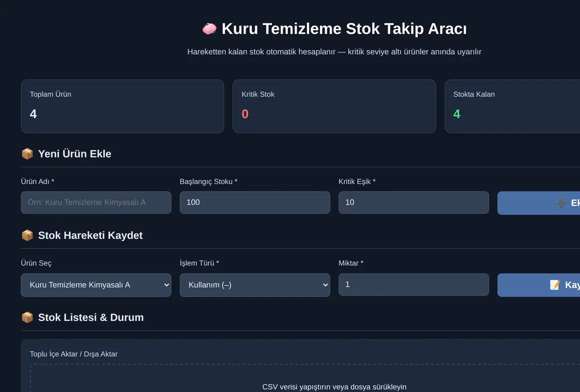This screenshot has width=580, height=392.
Task: Click the plus Ekle button
Action: [x=538, y=203]
